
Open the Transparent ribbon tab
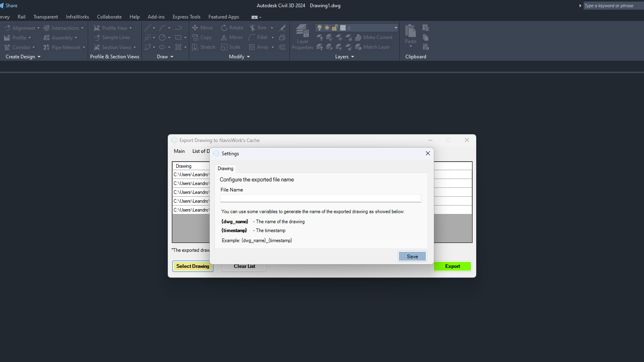click(45, 17)
